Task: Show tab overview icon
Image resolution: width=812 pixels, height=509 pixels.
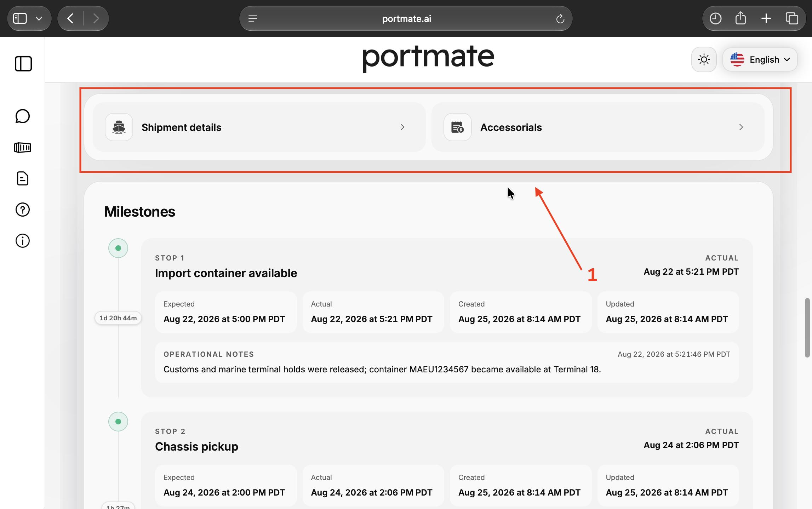Action: tap(792, 18)
